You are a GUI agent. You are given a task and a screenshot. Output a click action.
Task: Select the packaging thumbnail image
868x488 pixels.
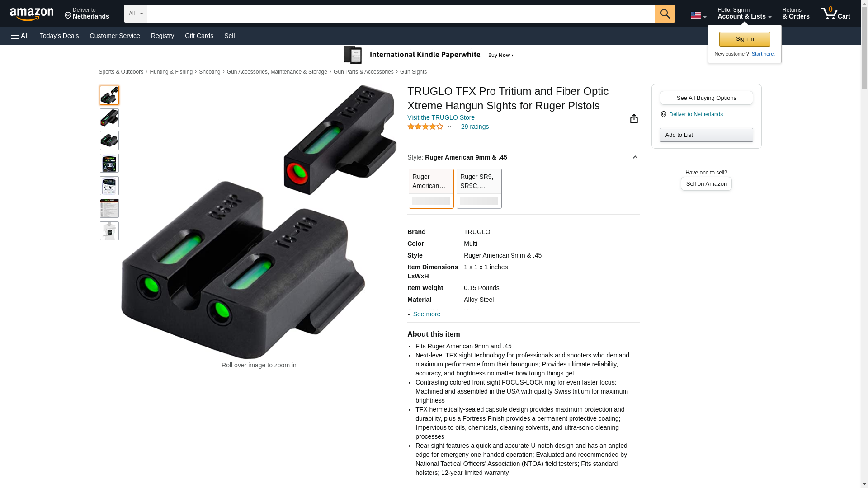pos(109,163)
